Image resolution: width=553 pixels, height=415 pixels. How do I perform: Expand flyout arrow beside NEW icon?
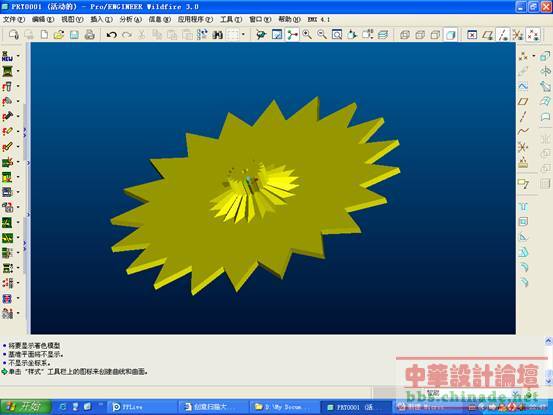(x=18, y=56)
